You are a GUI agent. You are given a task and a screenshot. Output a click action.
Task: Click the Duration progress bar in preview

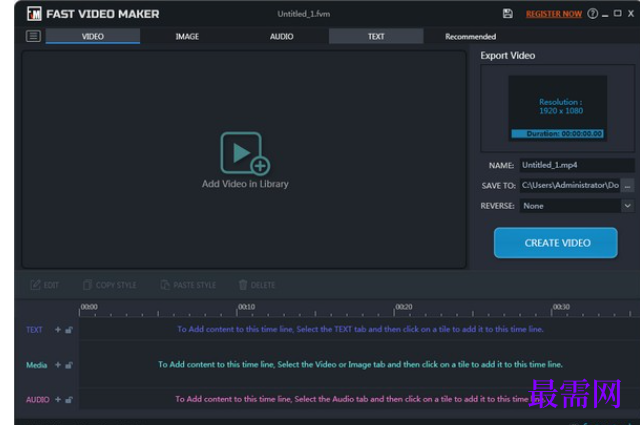click(x=558, y=134)
